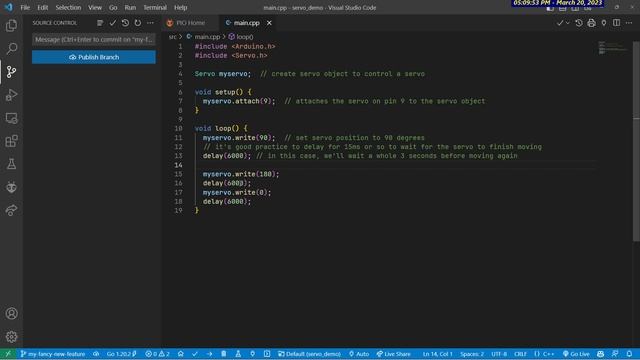Open the Explorer view in the activity bar
The image size is (640, 360).
[x=11, y=26]
